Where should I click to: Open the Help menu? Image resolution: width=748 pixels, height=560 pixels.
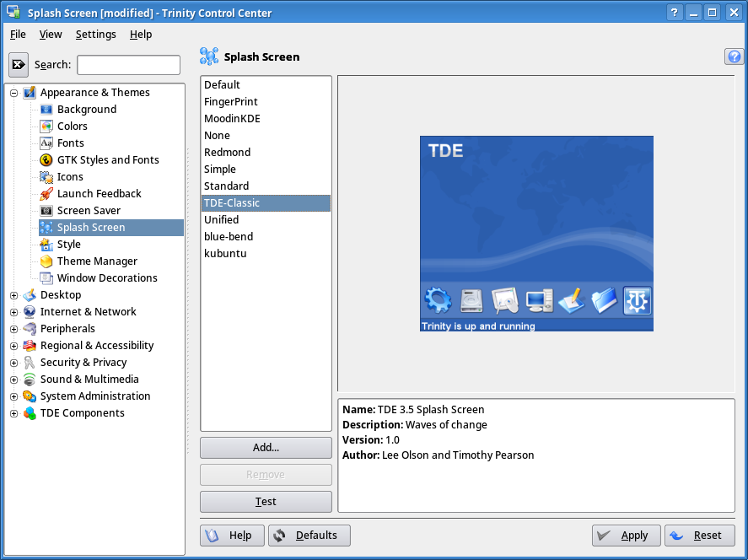pyautogui.click(x=141, y=35)
